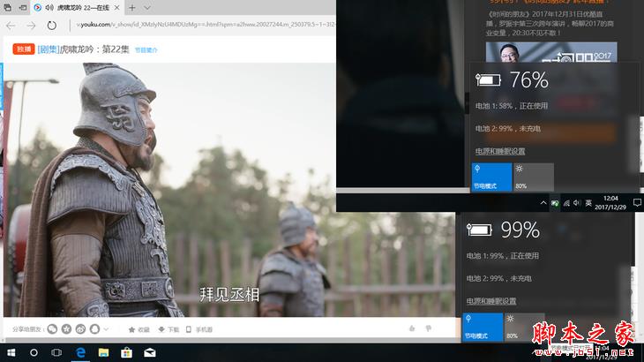644x362 pixels.
Task: Open Cortana search circle
Action: pyautogui.click(x=34, y=352)
